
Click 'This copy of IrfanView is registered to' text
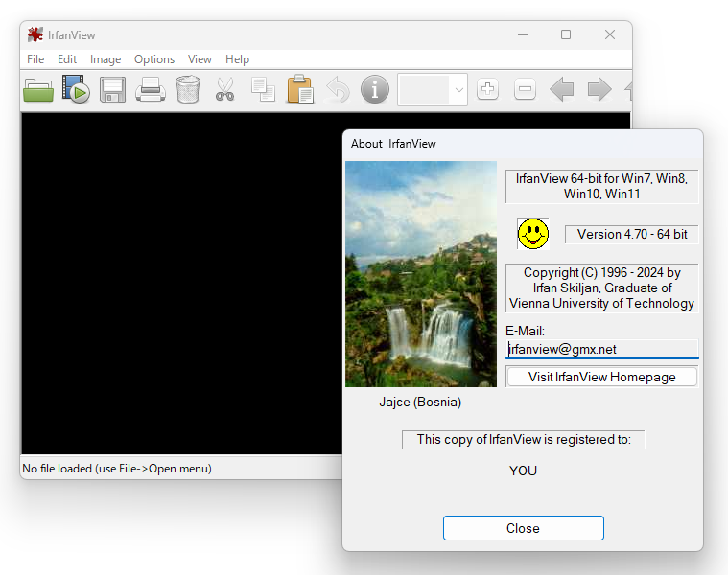524,439
